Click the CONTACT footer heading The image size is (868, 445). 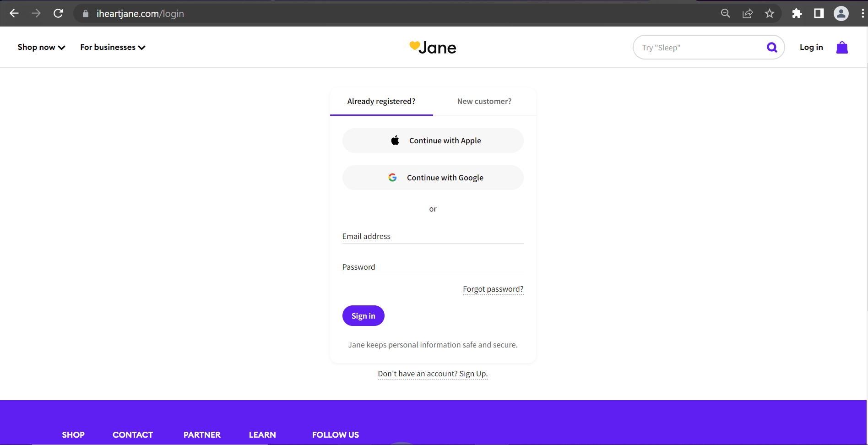tap(133, 435)
